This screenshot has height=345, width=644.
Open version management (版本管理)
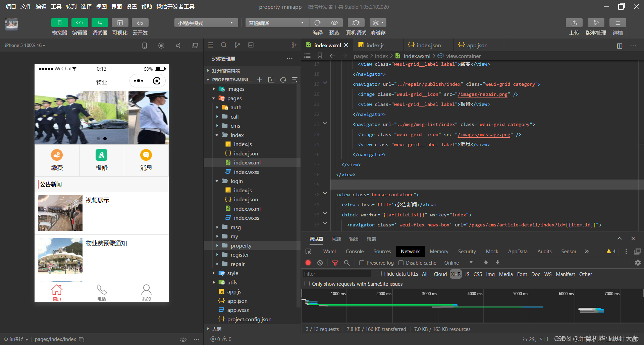pos(596,23)
